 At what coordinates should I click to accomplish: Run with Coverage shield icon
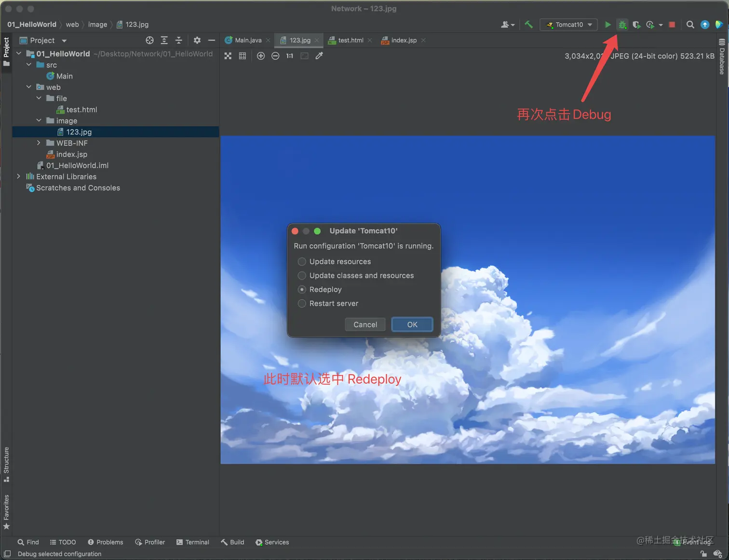pyautogui.click(x=636, y=25)
